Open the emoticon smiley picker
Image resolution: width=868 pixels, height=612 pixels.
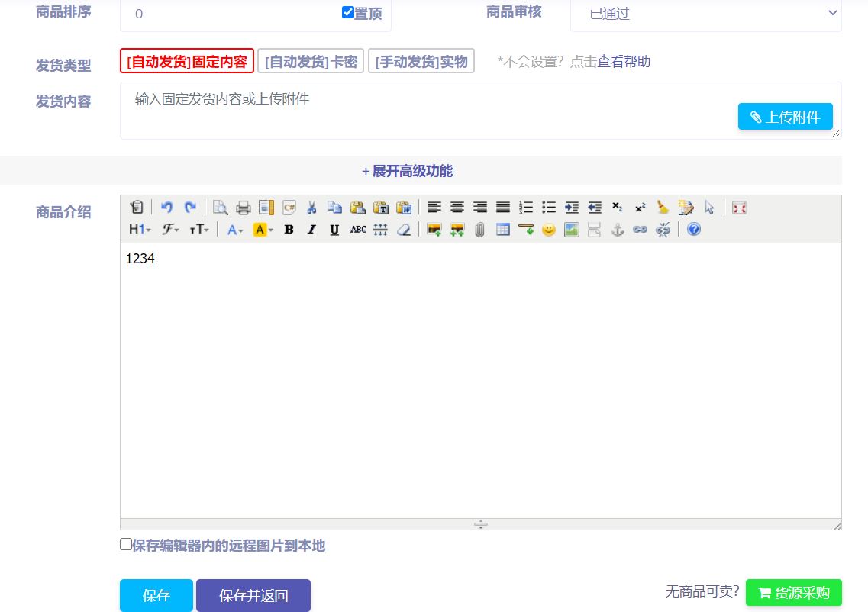pyautogui.click(x=549, y=230)
